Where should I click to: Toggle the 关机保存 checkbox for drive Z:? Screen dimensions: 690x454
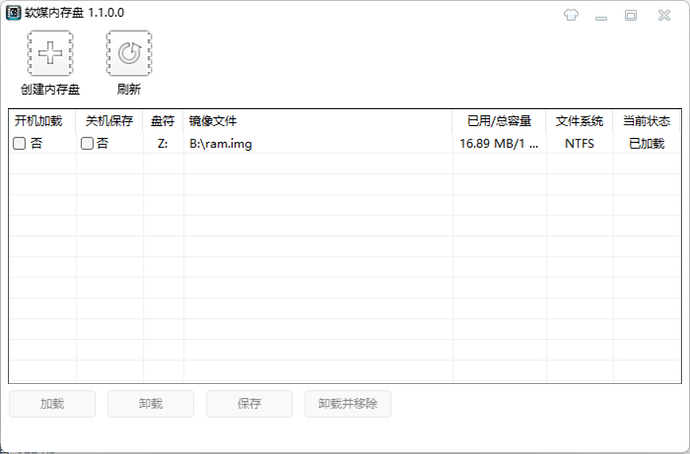click(x=87, y=144)
